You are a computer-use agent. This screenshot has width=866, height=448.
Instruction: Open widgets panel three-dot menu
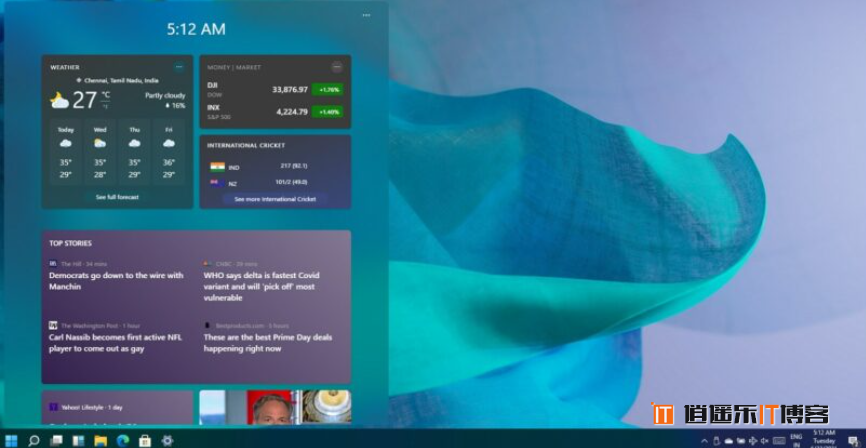click(366, 15)
